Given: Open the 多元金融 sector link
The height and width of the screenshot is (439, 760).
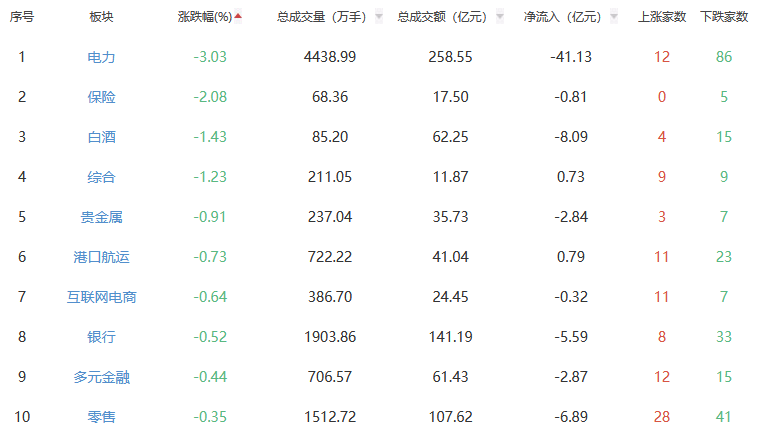Looking at the screenshot, I should pyautogui.click(x=101, y=377).
